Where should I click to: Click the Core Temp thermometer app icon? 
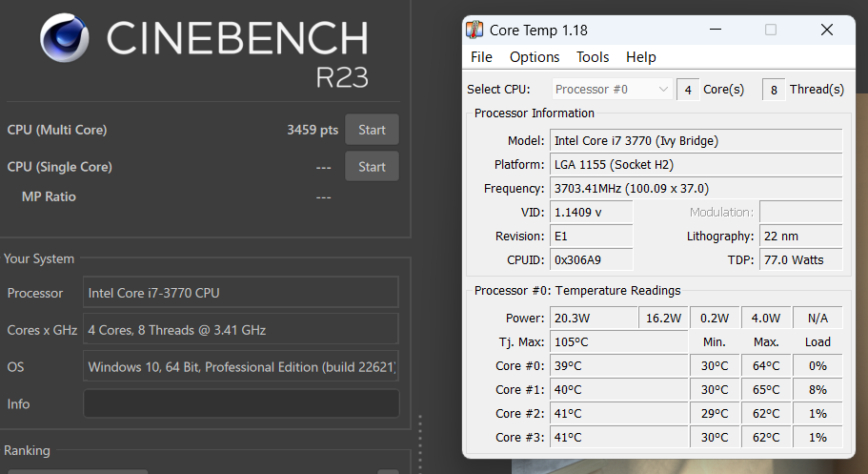coord(474,30)
